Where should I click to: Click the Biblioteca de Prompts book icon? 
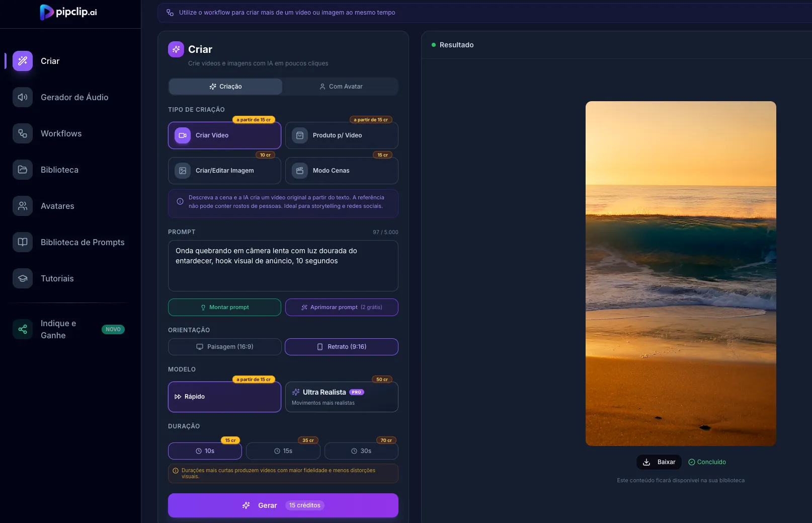pos(23,242)
